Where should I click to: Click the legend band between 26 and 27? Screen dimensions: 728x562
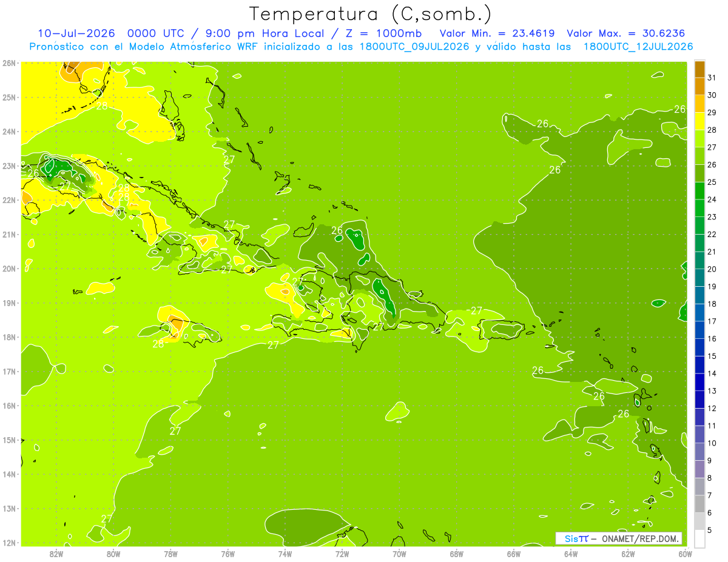click(699, 156)
